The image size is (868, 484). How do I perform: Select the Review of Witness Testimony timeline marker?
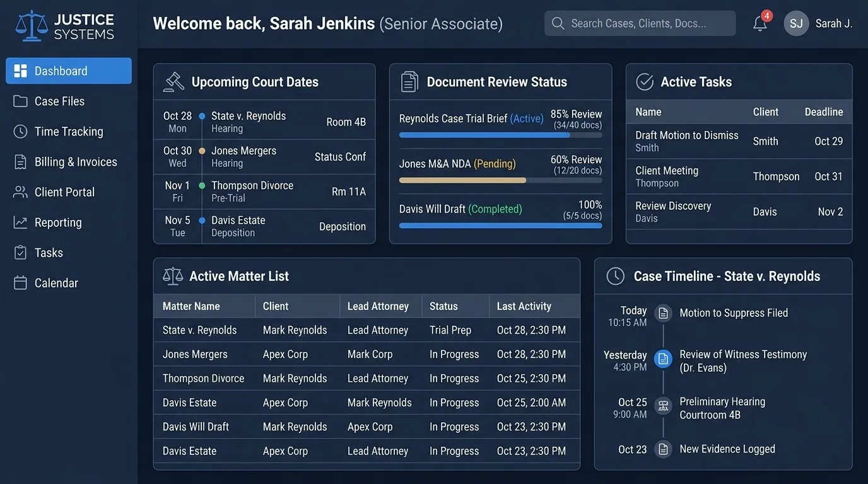[663, 359]
